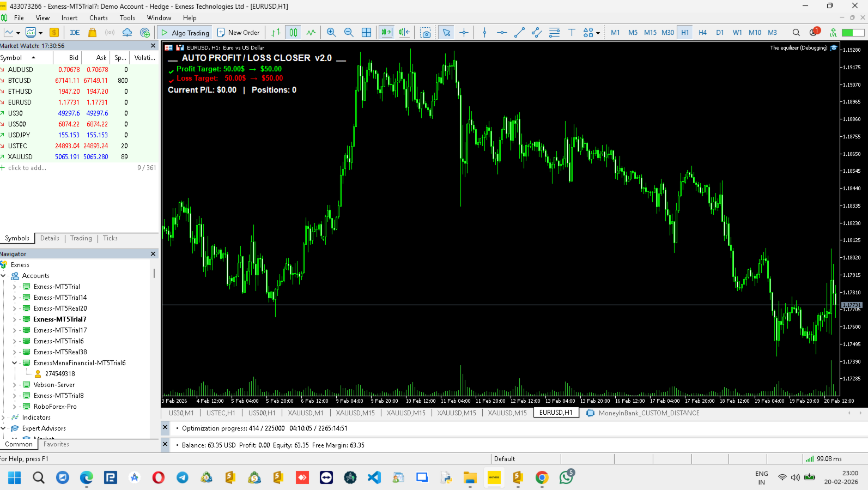This screenshot has height=490, width=868.
Task: Open the IDE (MetaEditor) toolbar button
Action: click(x=75, y=33)
